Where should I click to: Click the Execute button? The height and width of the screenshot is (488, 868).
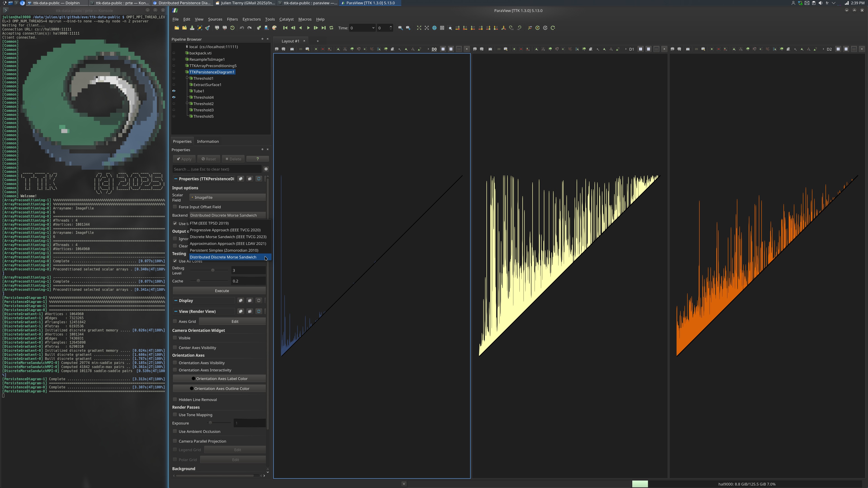(219, 291)
